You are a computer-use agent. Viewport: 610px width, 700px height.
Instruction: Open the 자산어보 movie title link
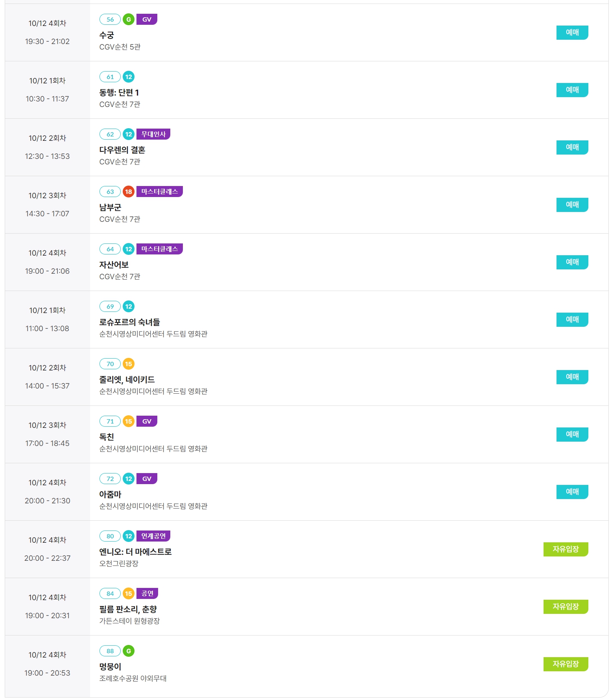pos(114,265)
